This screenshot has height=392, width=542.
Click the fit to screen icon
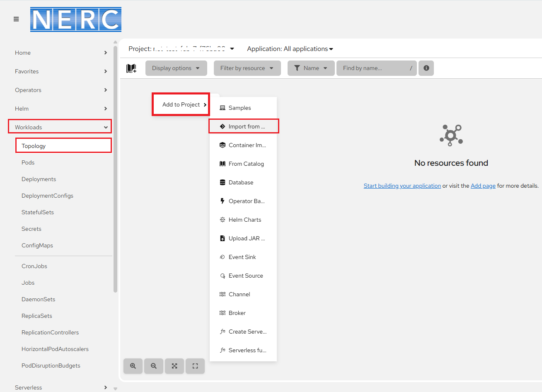[174, 366]
